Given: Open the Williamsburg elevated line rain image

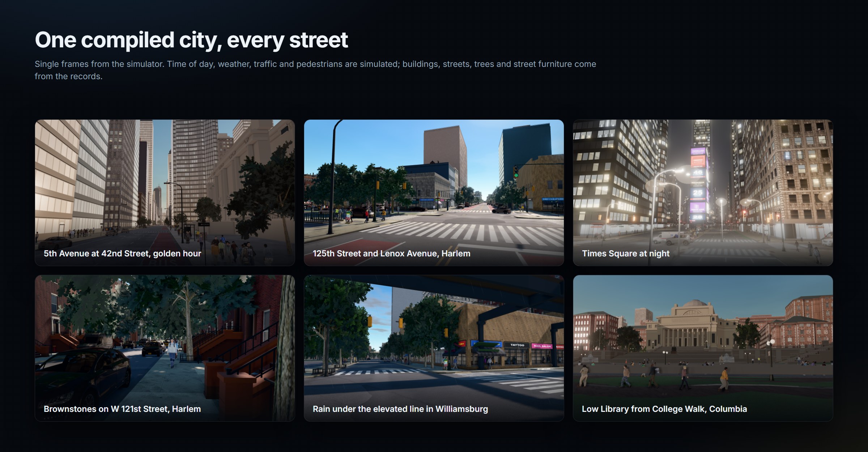Looking at the screenshot, I should pos(434,348).
